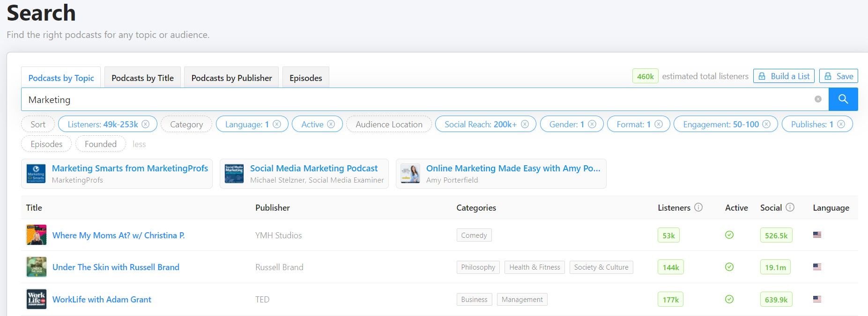Click active checkmark for WorkLife row
Viewport: 868px width, 316px height.
(729, 299)
